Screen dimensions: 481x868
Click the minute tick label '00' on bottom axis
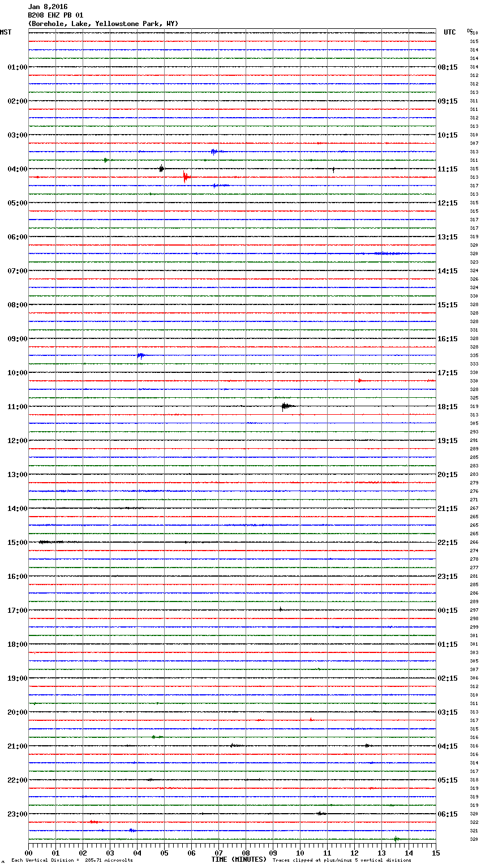pyautogui.click(x=28, y=853)
